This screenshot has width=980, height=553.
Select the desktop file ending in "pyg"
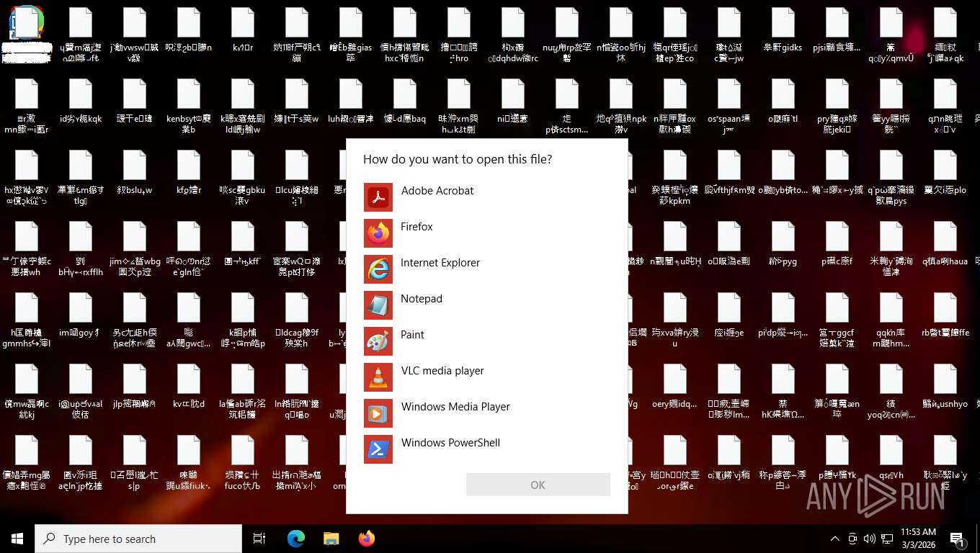click(783, 244)
